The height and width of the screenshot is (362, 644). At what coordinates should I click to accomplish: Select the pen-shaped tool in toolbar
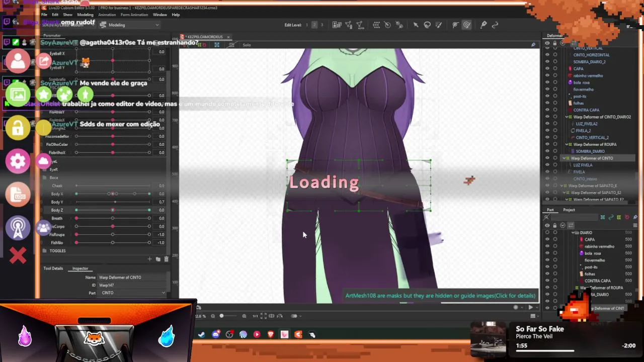click(x=483, y=25)
